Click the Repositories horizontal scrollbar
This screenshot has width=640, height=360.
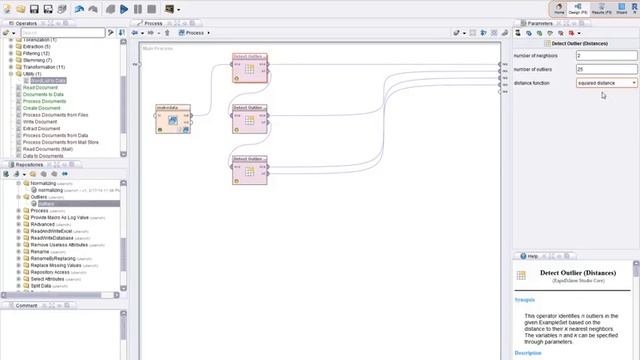click(60, 295)
